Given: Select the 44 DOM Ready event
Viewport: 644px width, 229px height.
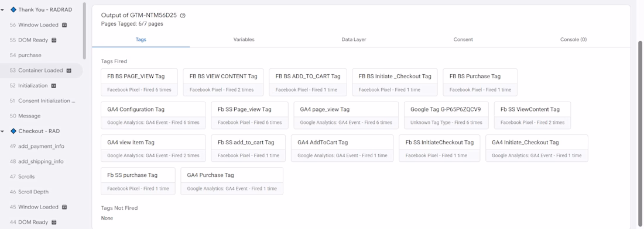Looking at the screenshot, I should point(41,222).
